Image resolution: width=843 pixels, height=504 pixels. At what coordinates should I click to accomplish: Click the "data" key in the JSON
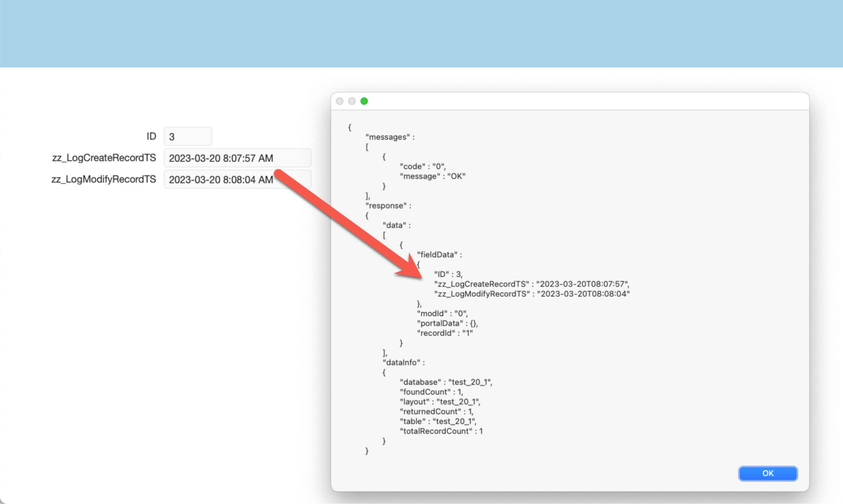pos(394,225)
